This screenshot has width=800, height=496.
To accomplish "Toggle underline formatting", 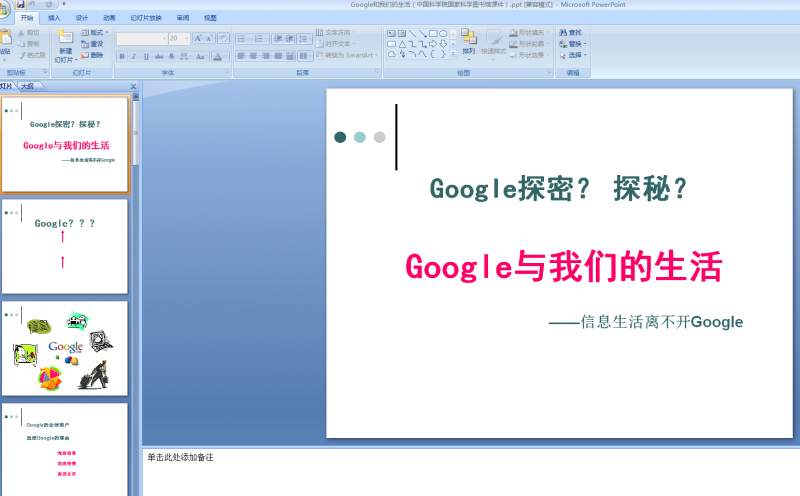I will pos(146,57).
